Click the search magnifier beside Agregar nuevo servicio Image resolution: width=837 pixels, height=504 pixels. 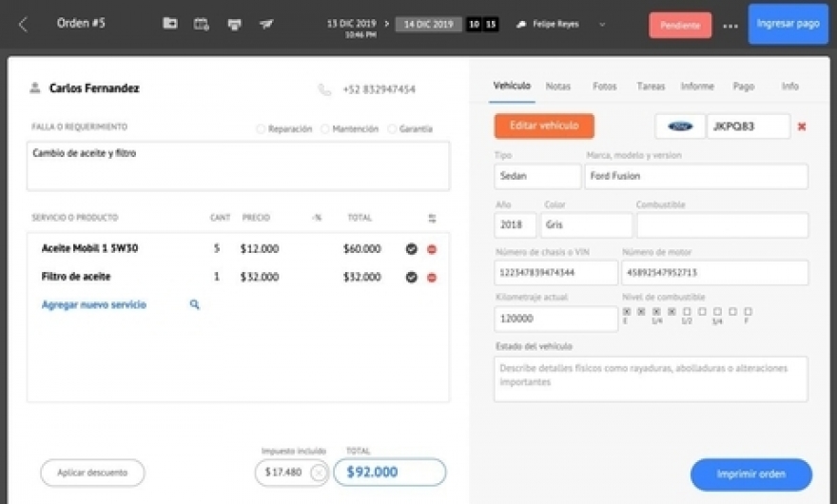pyautogui.click(x=195, y=305)
